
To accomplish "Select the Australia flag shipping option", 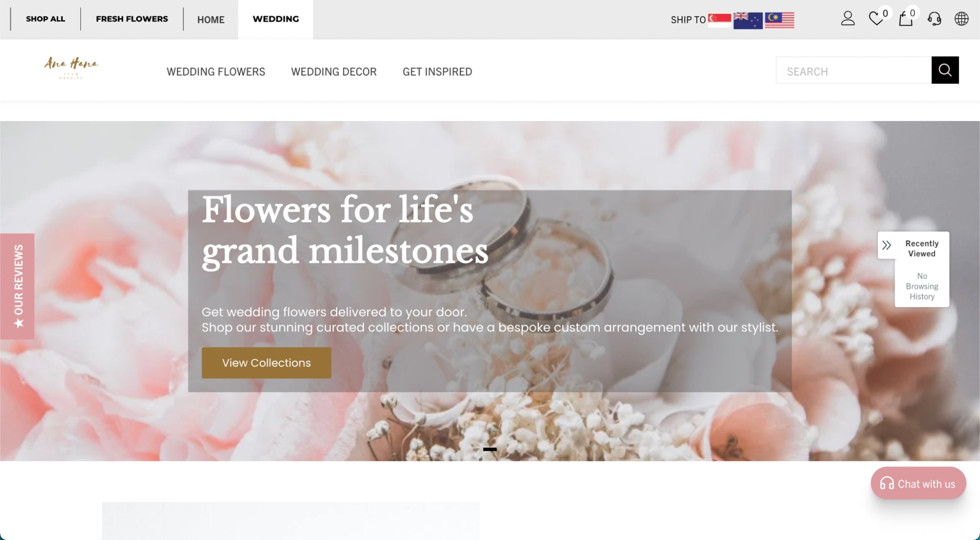I will tap(748, 20).
